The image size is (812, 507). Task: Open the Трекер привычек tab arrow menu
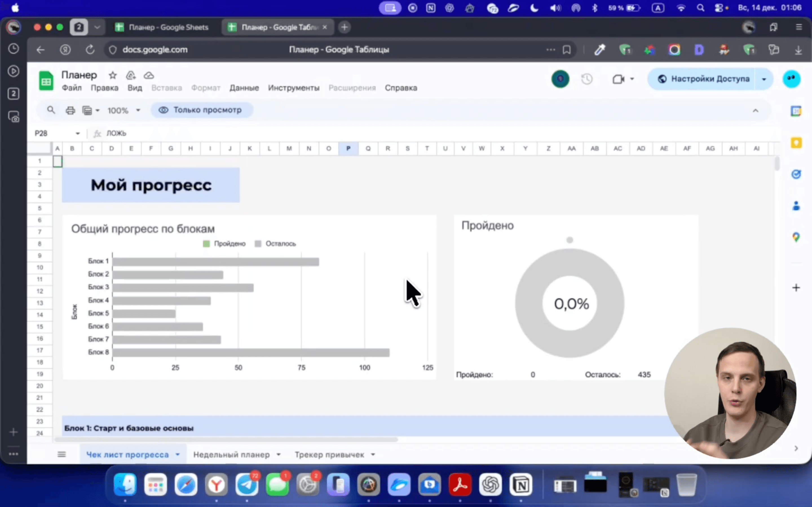tap(373, 455)
